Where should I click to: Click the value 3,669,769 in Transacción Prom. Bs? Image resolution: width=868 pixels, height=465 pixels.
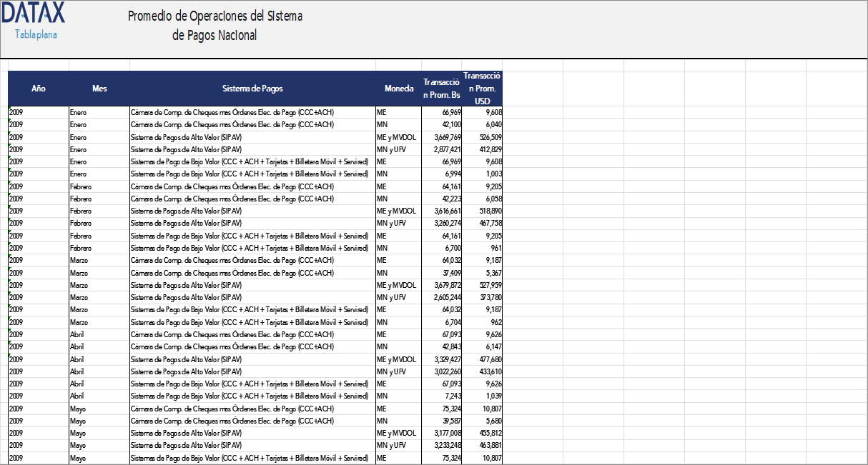(443, 137)
